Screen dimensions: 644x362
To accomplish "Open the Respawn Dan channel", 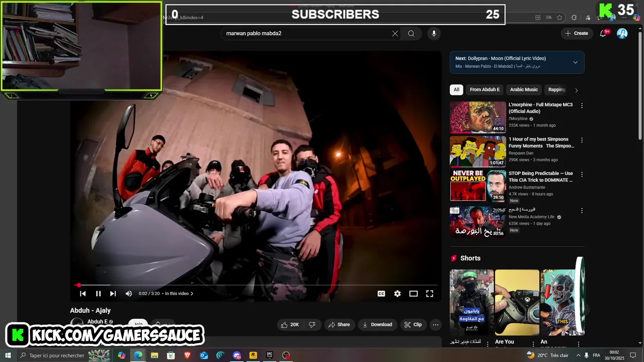I will tap(521, 153).
